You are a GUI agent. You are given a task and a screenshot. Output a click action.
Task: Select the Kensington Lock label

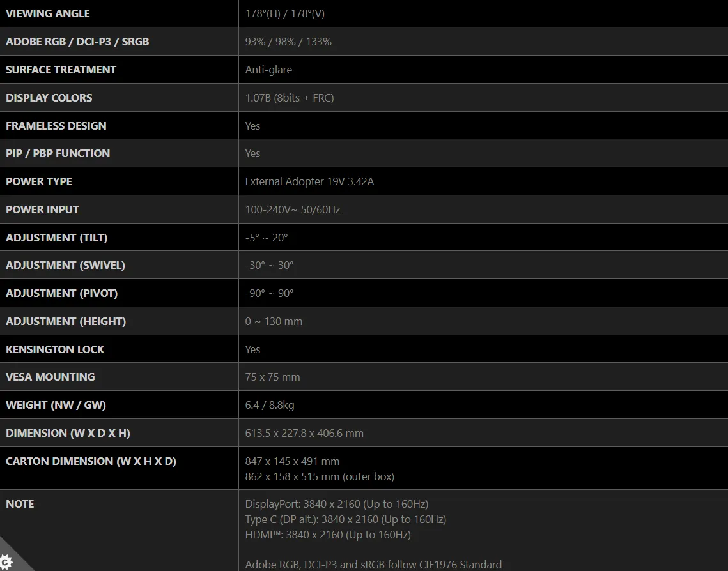coord(55,349)
